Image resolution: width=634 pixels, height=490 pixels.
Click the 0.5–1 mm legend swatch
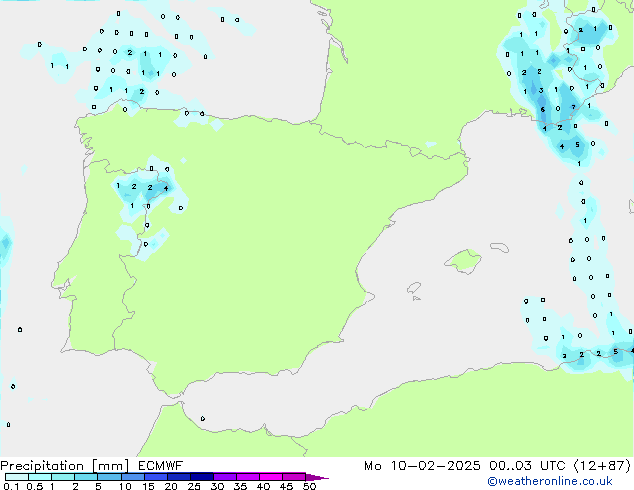[x=40, y=477]
